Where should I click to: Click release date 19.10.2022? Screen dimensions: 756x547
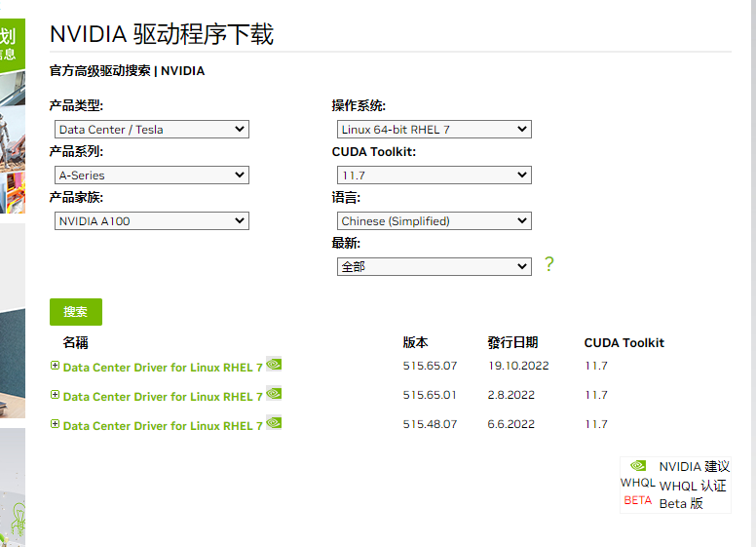click(x=518, y=366)
